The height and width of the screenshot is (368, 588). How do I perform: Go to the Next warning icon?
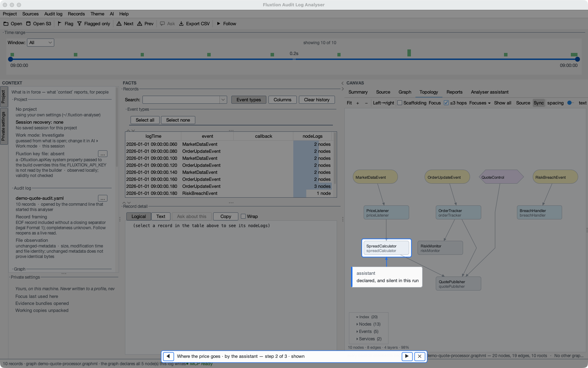(119, 23)
